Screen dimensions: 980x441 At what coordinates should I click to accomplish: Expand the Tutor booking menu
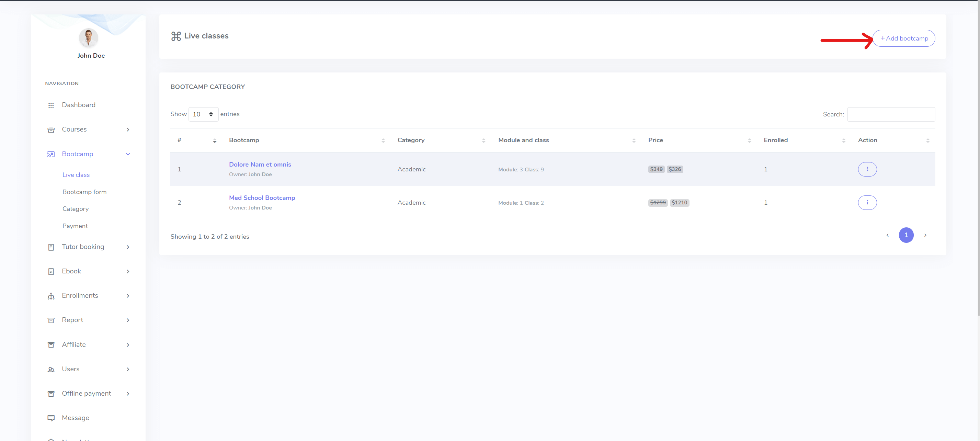(83, 247)
